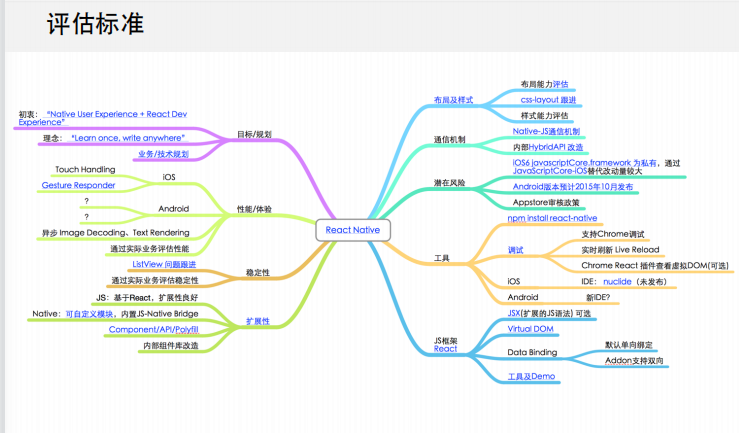The height and width of the screenshot is (433, 739).
Task: Select the 'JS框架' node label
Action: [x=445, y=341]
